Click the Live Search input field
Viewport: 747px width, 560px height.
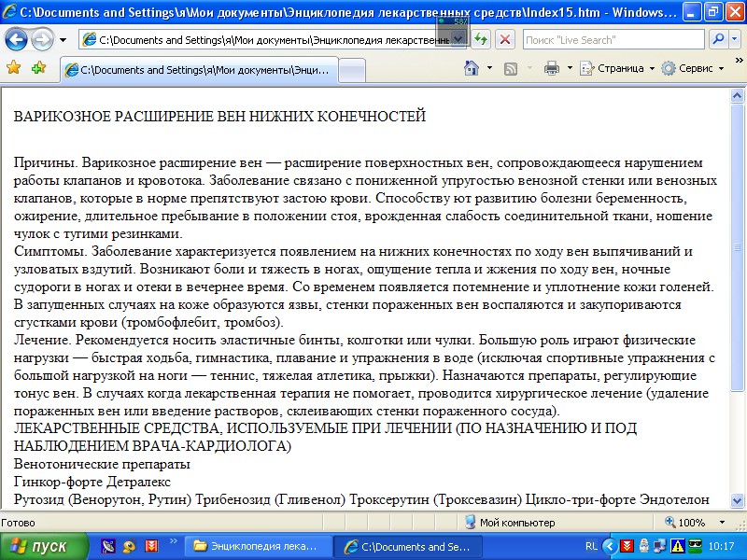pos(613,40)
